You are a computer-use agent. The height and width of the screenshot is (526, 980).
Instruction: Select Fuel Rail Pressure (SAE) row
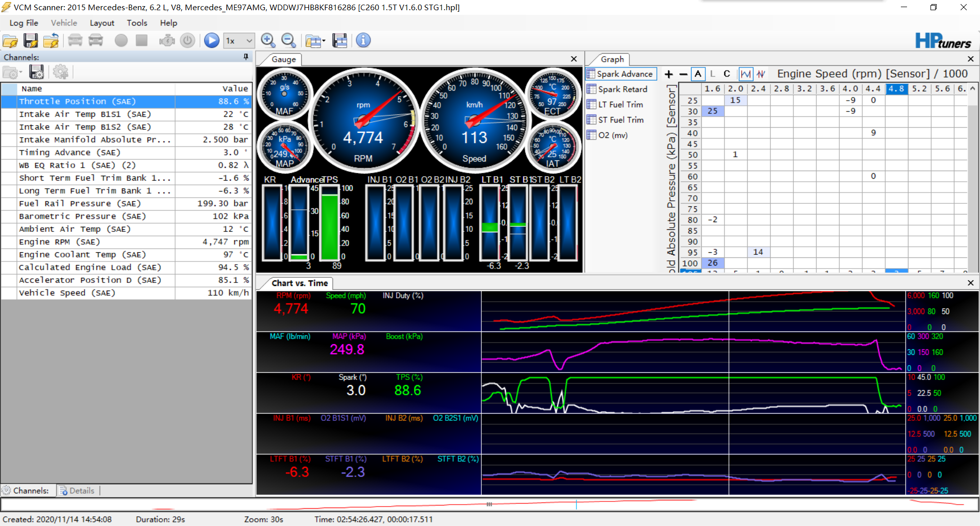pyautogui.click(x=126, y=204)
